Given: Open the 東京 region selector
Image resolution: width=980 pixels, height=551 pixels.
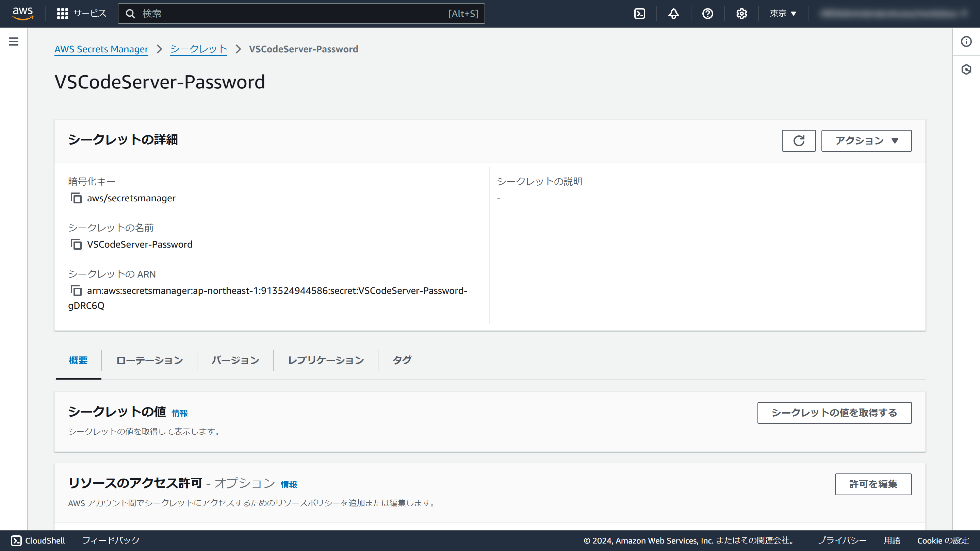Looking at the screenshot, I should [783, 14].
